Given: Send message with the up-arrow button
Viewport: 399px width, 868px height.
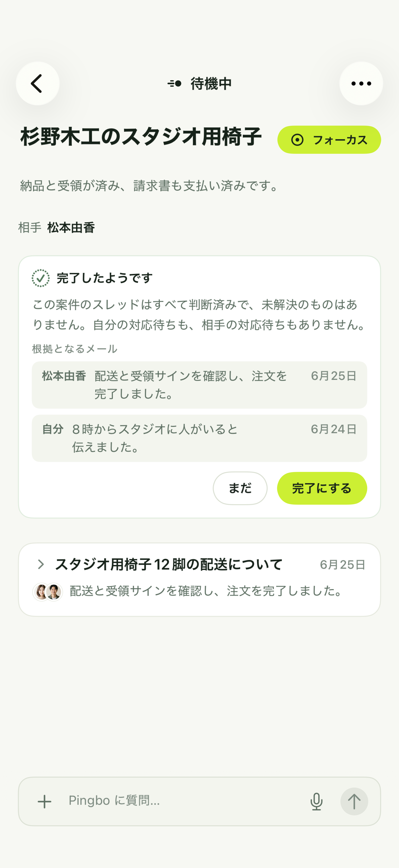Looking at the screenshot, I should pos(354,802).
